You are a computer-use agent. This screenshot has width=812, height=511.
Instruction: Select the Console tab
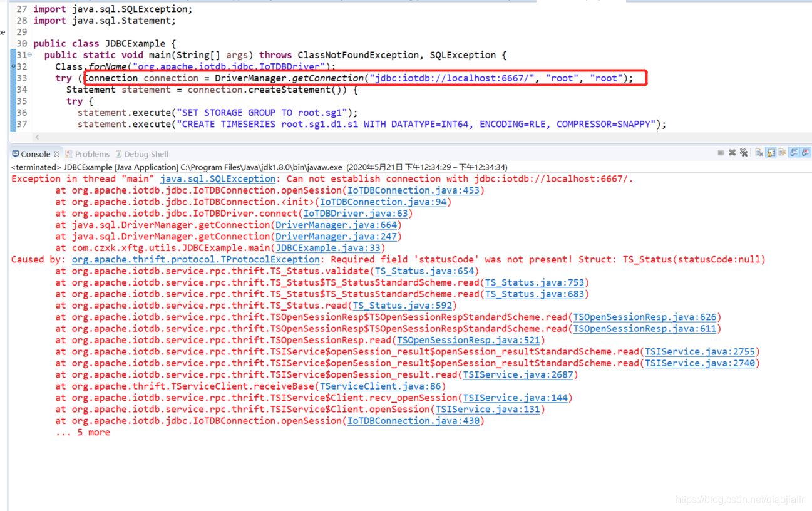coord(35,154)
